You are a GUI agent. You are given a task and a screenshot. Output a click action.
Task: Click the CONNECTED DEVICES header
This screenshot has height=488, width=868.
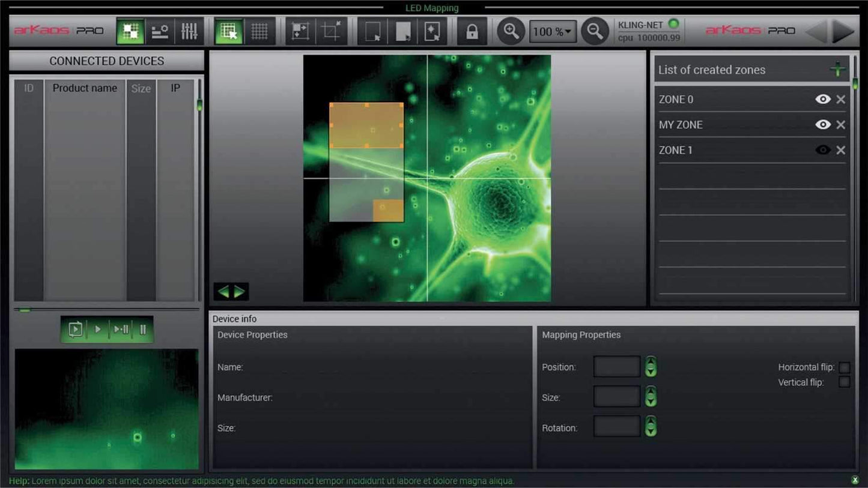pos(108,61)
